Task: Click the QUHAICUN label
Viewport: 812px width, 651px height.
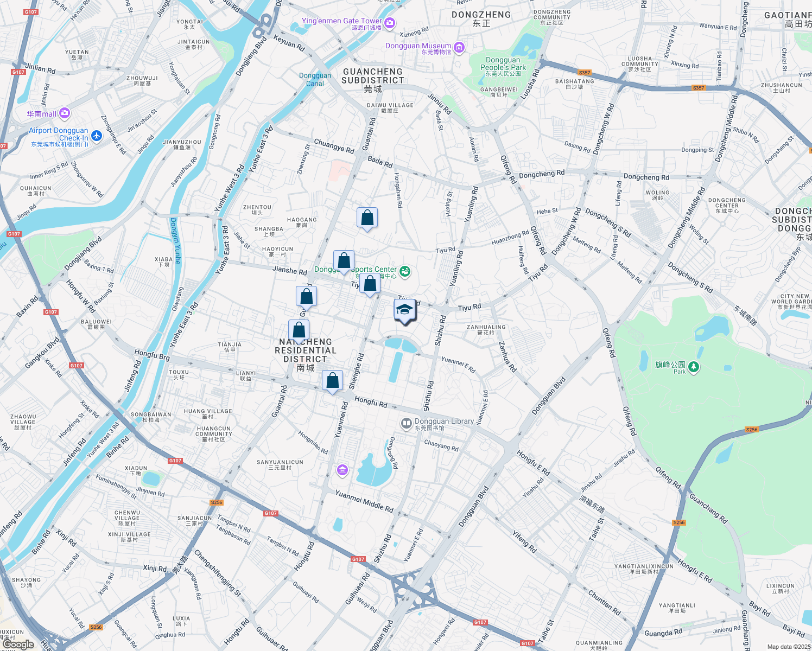Action: 36,191
